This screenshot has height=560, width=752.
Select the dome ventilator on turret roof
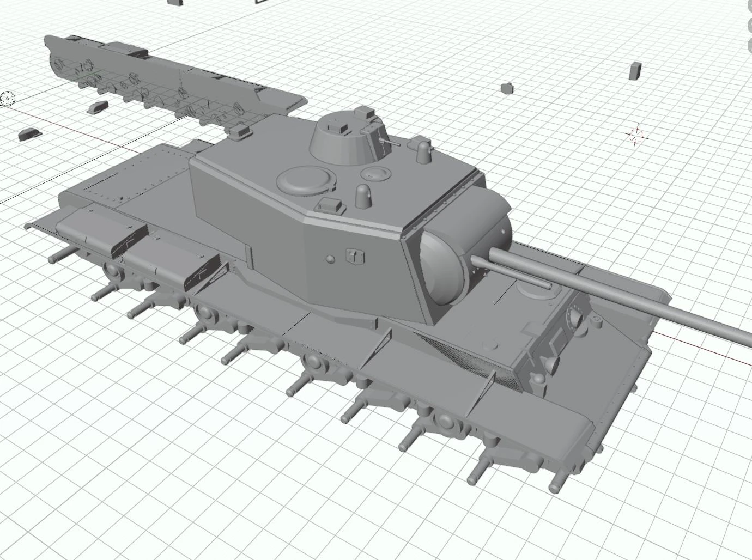363,196
